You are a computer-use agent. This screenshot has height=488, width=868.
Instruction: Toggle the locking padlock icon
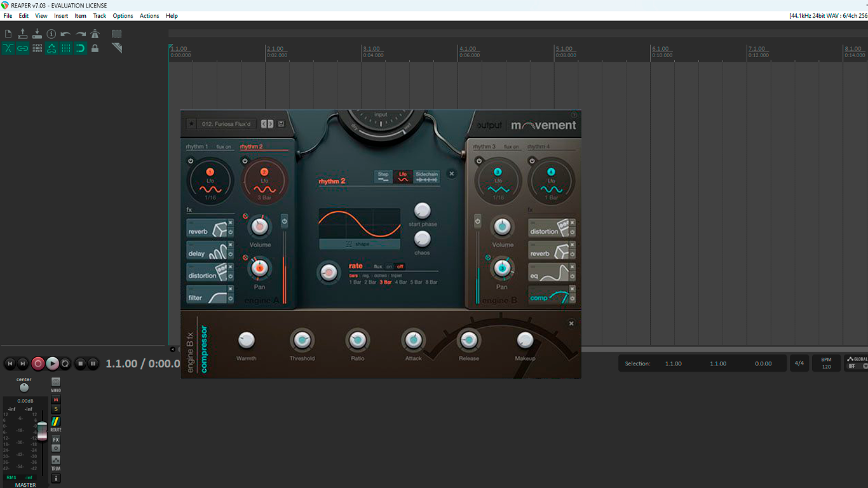click(x=95, y=48)
